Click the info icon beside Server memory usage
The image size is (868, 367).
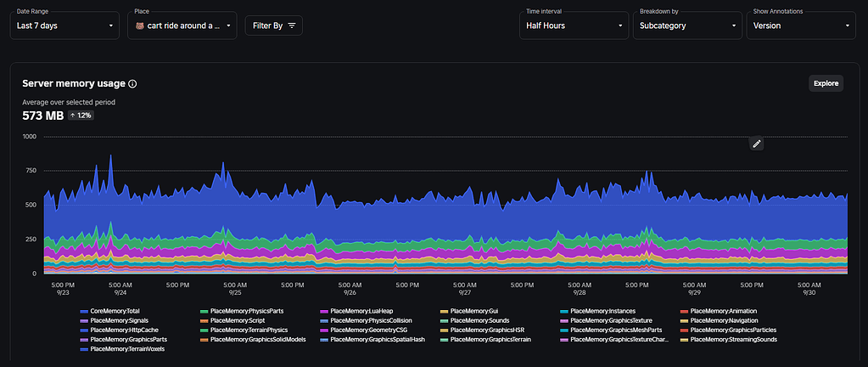coord(132,84)
